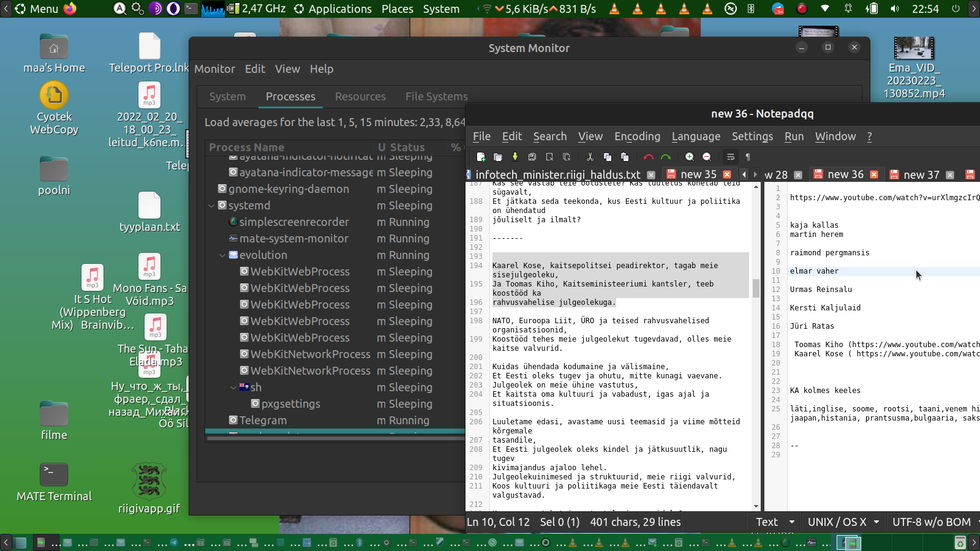The width and height of the screenshot is (980, 551).
Task: Collapse the systemd process tree
Action: coord(211,206)
